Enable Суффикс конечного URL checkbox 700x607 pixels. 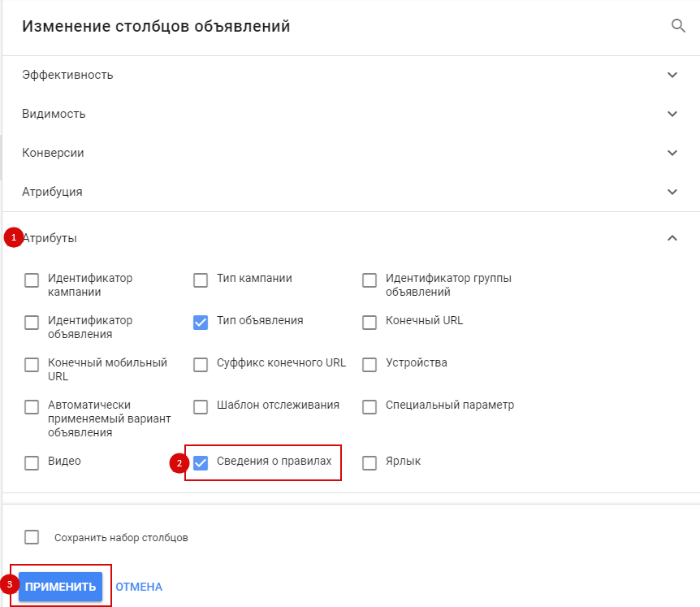click(x=201, y=365)
